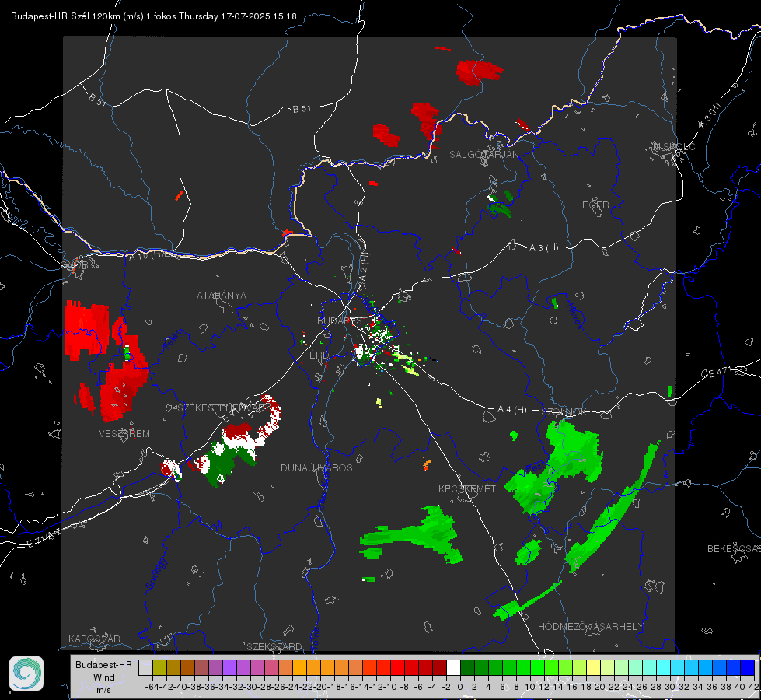Pick the dark blue swatch between 40 and 42
Viewport: 761px width, 700px height.
click(748, 667)
